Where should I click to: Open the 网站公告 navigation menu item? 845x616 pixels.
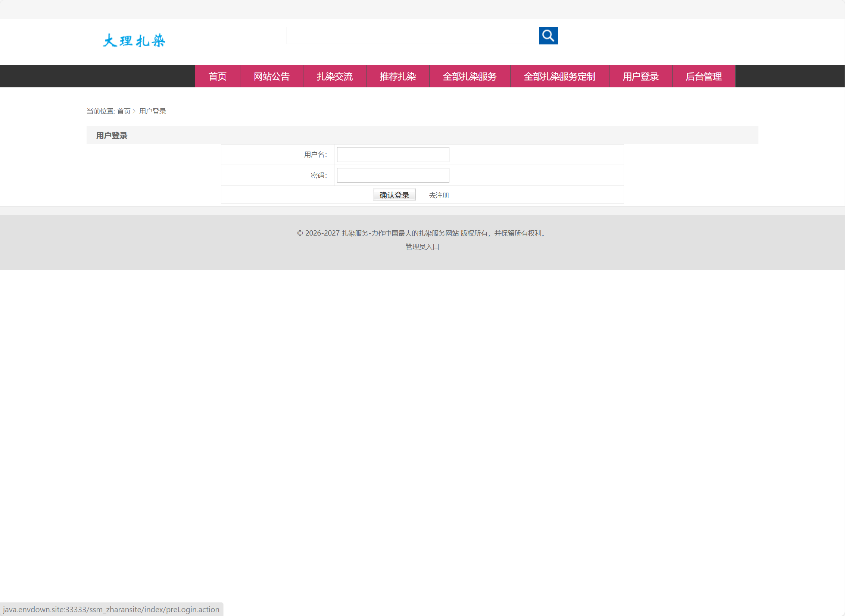pyautogui.click(x=272, y=76)
